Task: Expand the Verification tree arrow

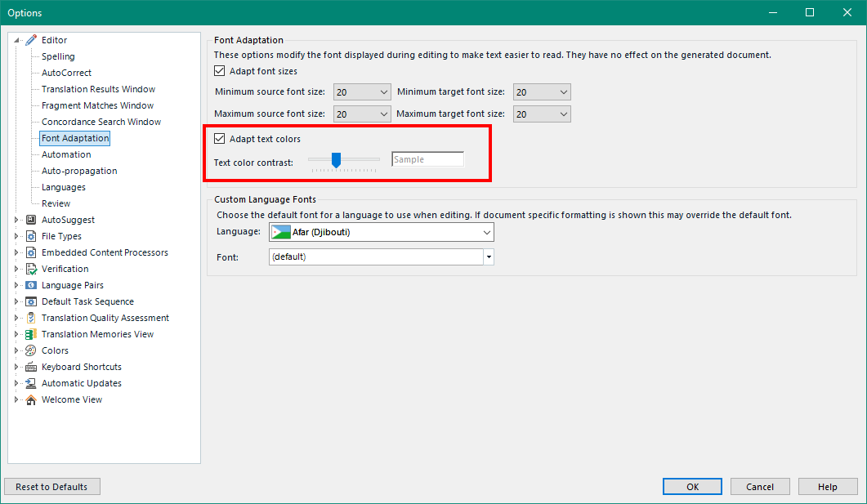Action: tap(16, 269)
